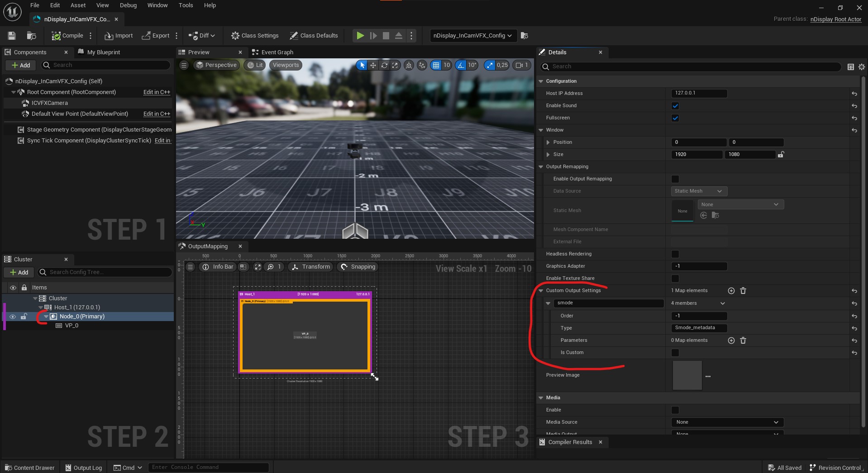
Task: Switch to the Event Graph tab
Action: (277, 52)
